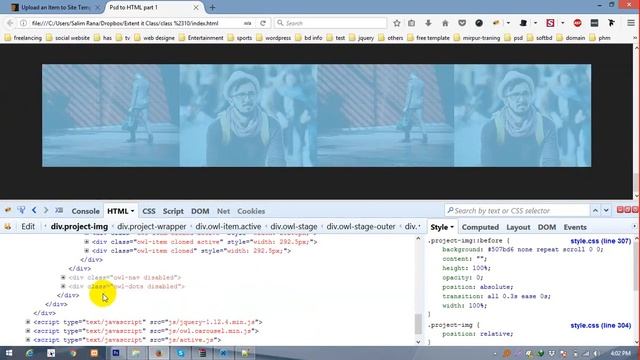Open the wordpress bookmarks folder
640x360 pixels.
[x=273, y=38]
